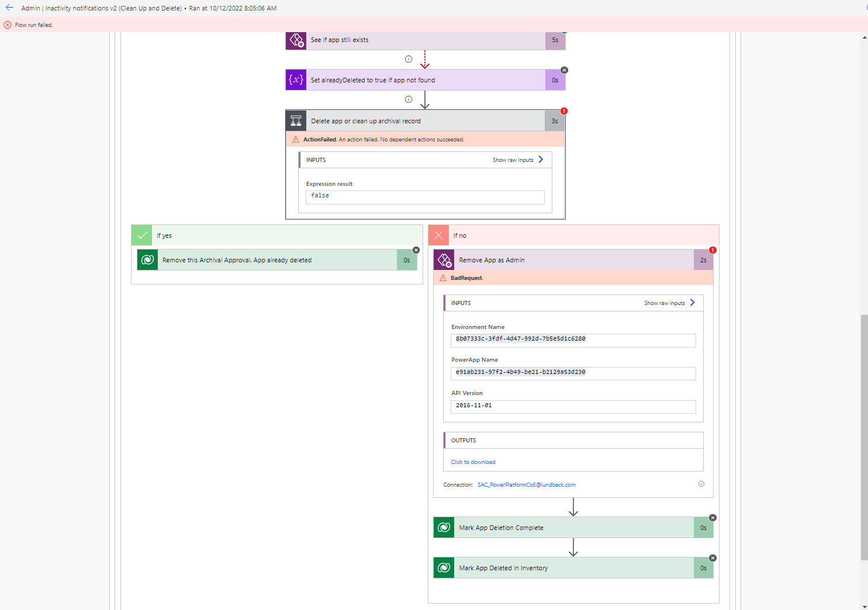
Task: Click the Power Apps icon on See if app still exists
Action: pos(296,40)
